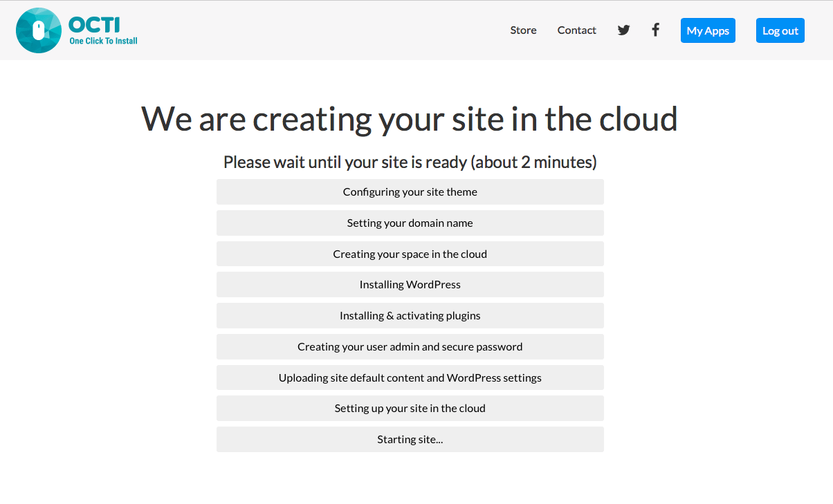Open the Contact menu item
This screenshot has height=504, width=833.
(x=576, y=30)
